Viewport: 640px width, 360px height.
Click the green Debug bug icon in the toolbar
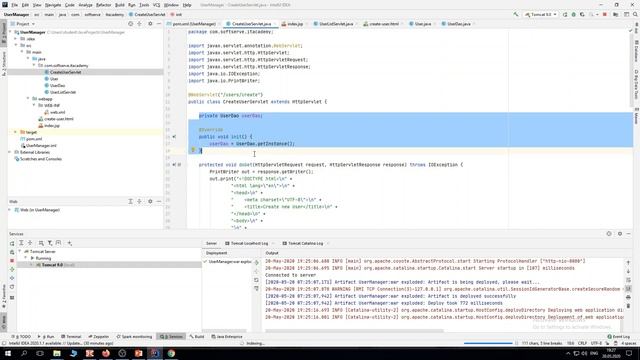[573, 14]
